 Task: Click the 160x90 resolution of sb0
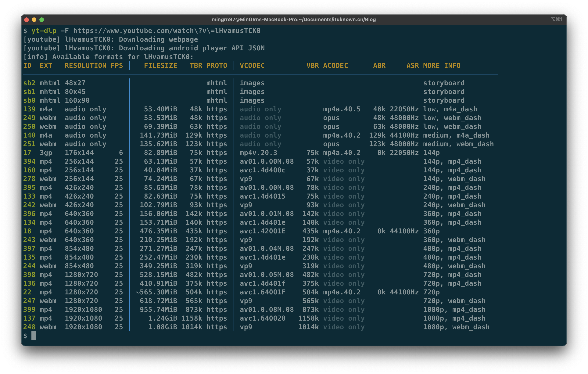point(77,100)
